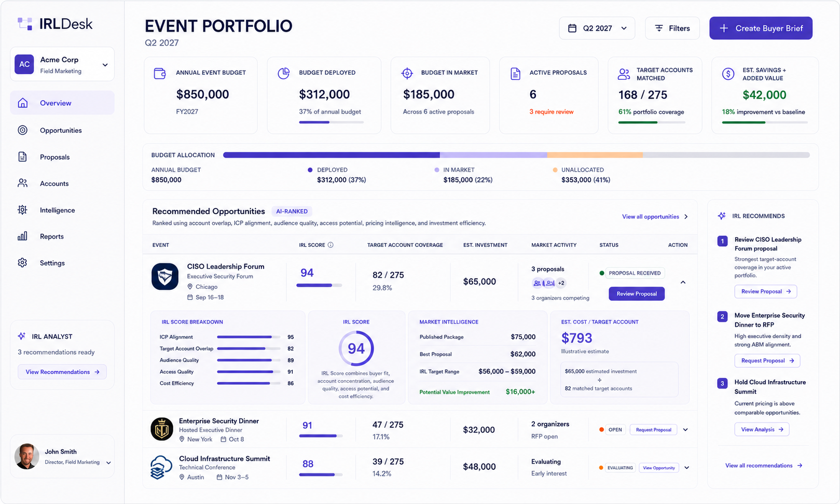
Task: Expand the Cloud Infrastructure Summit row
Action: pyautogui.click(x=686, y=468)
